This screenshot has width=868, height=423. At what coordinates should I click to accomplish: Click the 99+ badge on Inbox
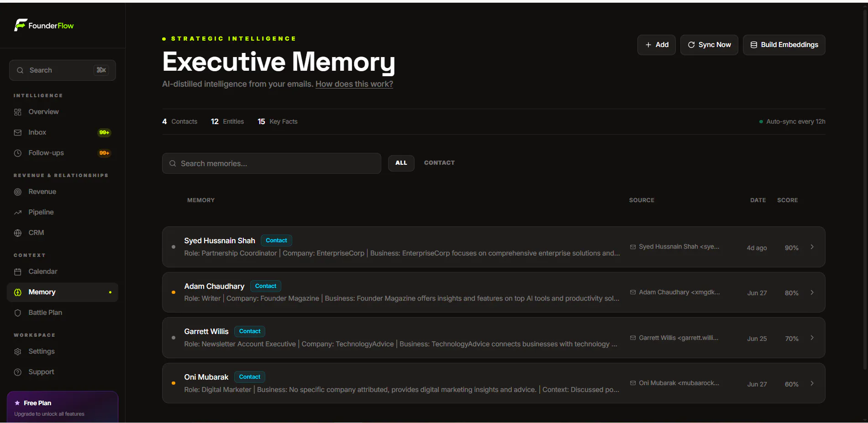tap(105, 132)
